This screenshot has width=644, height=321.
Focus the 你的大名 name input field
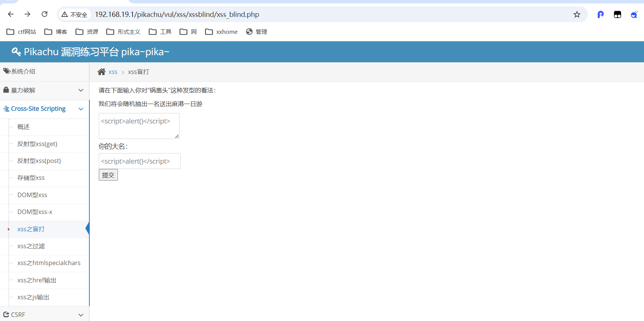(x=140, y=161)
